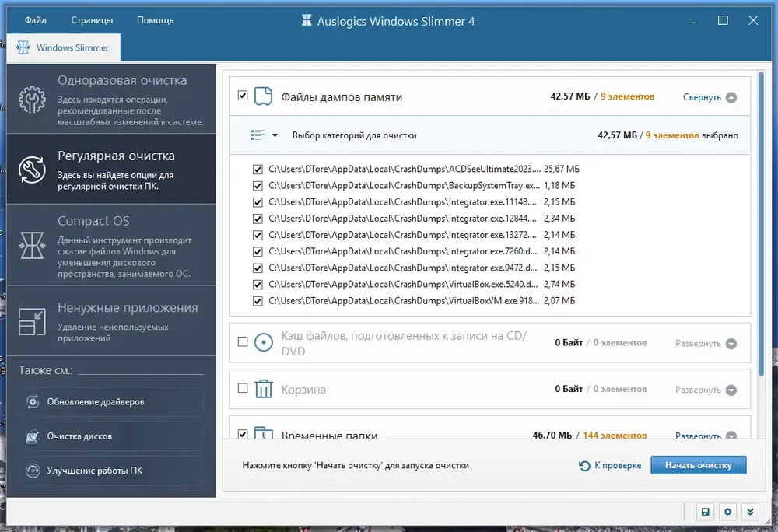
Task: Click the 25,67 МБ size value
Action: 561,169
